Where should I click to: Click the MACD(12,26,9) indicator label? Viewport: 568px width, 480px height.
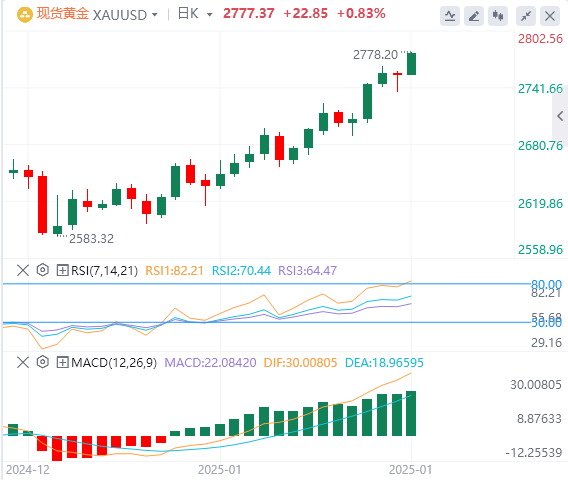click(114, 363)
